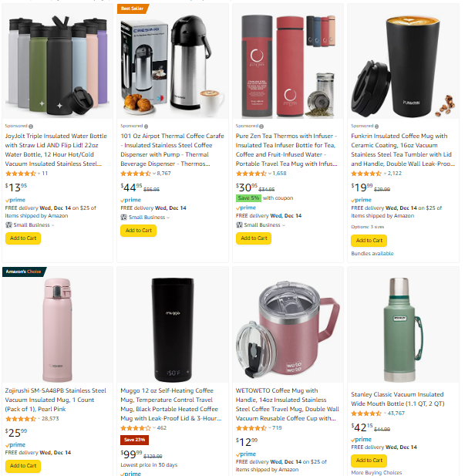The width and height of the screenshot is (475, 476).
Task: Open rating breakdown chevron next to 2,122 reviews
Action: [x=385, y=174]
